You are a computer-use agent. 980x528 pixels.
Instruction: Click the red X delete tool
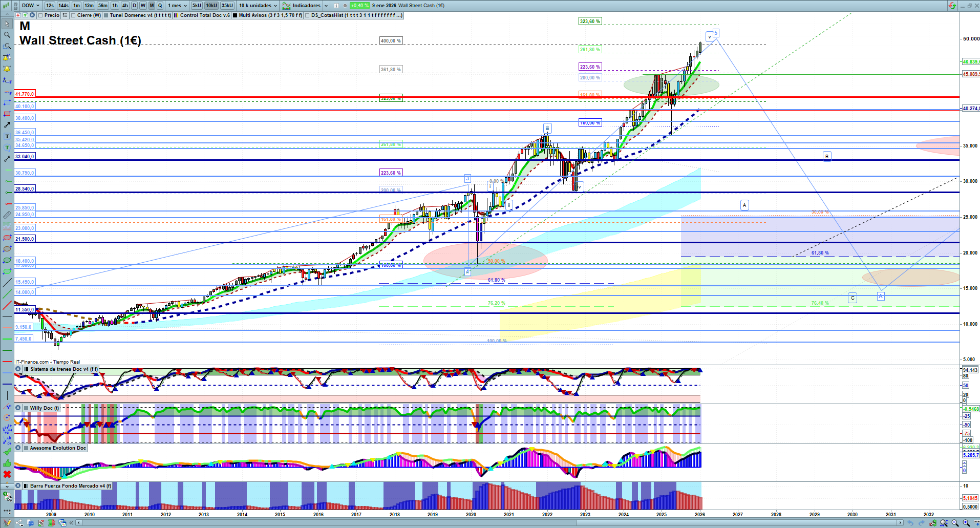(7, 474)
